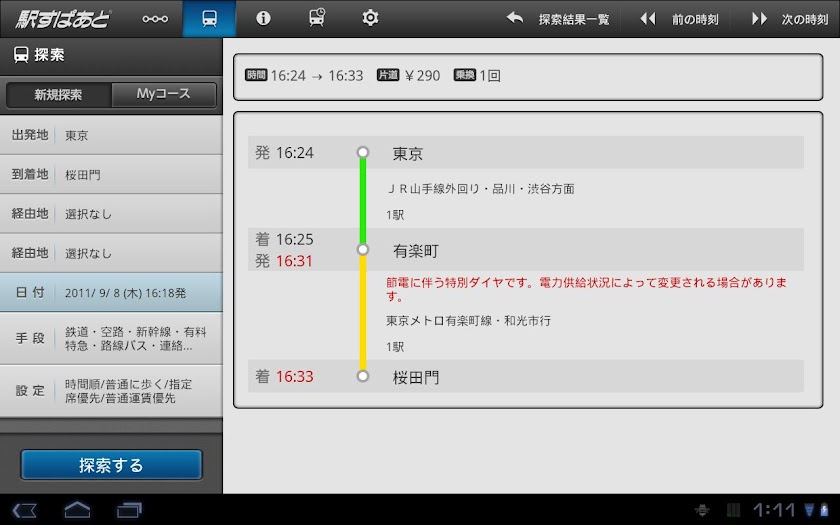Tap the 探索する search button
The width and height of the screenshot is (840, 525).
point(111,464)
